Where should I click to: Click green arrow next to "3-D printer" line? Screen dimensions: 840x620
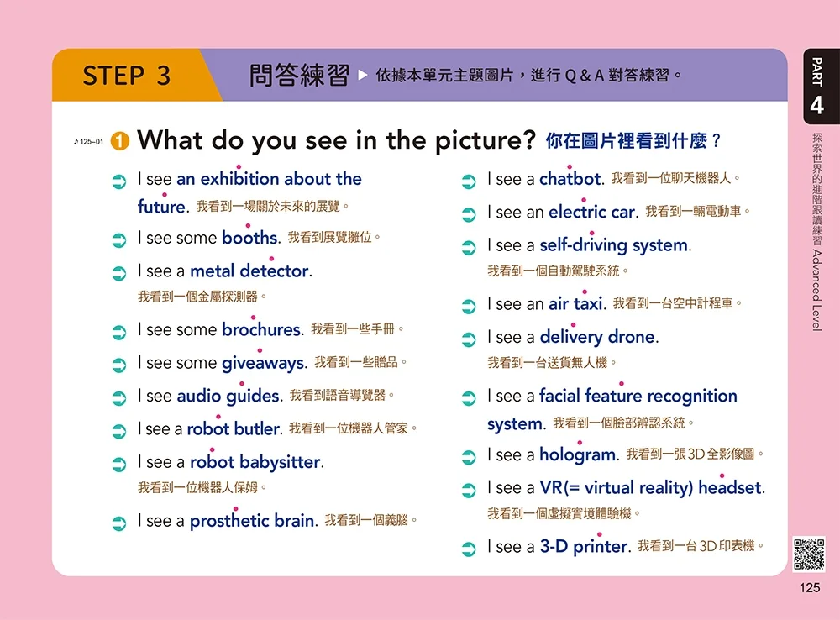click(469, 549)
